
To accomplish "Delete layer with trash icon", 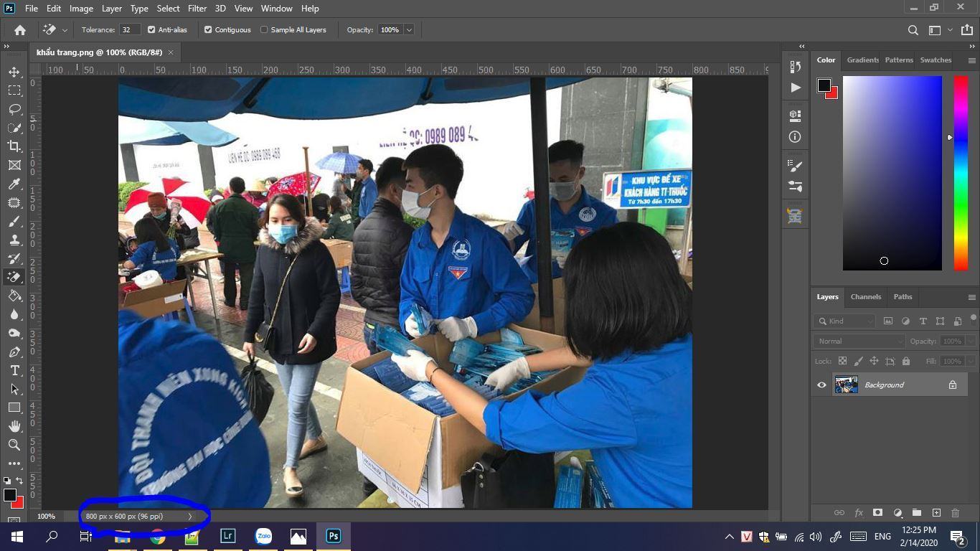I will click(955, 513).
